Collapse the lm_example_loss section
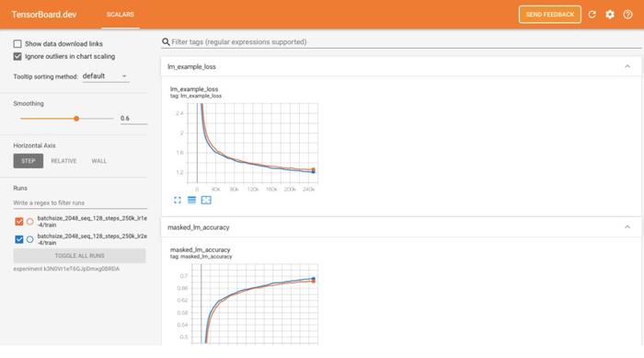The image size is (644, 358). (627, 66)
